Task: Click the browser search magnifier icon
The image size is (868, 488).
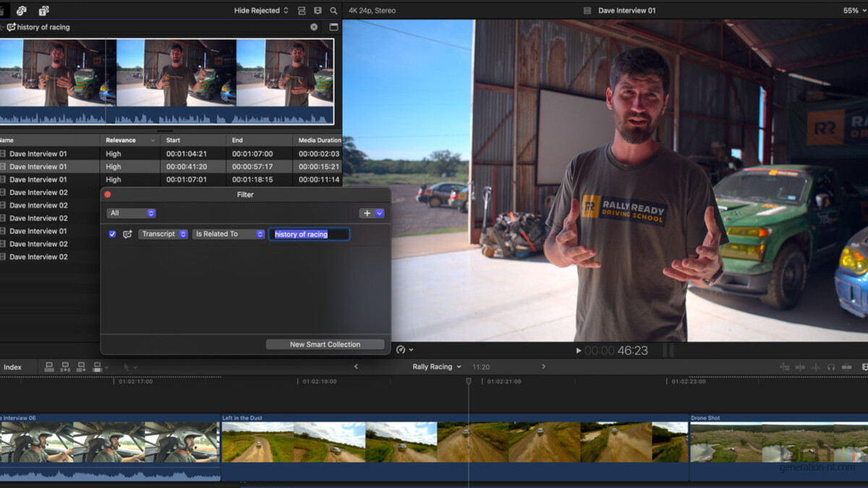Action: click(x=333, y=10)
